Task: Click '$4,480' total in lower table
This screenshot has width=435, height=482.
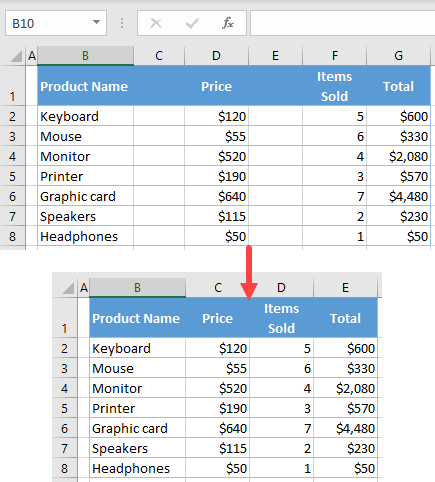Action: click(x=346, y=428)
